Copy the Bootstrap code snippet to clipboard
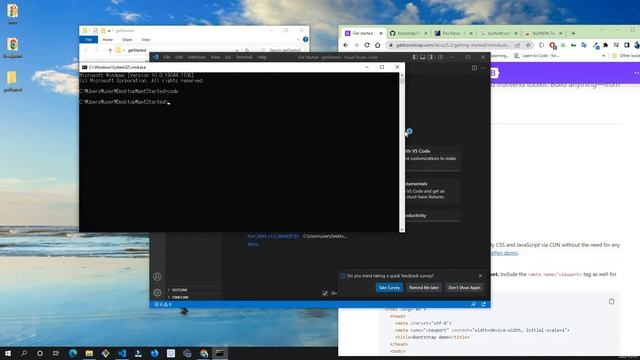This screenshot has height=360, width=640. [611, 301]
